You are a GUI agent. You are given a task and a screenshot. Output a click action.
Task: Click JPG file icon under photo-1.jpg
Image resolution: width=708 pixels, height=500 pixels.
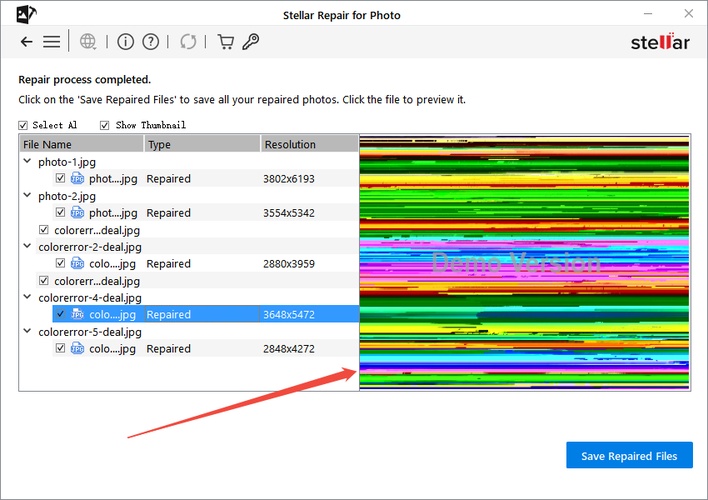click(77, 178)
